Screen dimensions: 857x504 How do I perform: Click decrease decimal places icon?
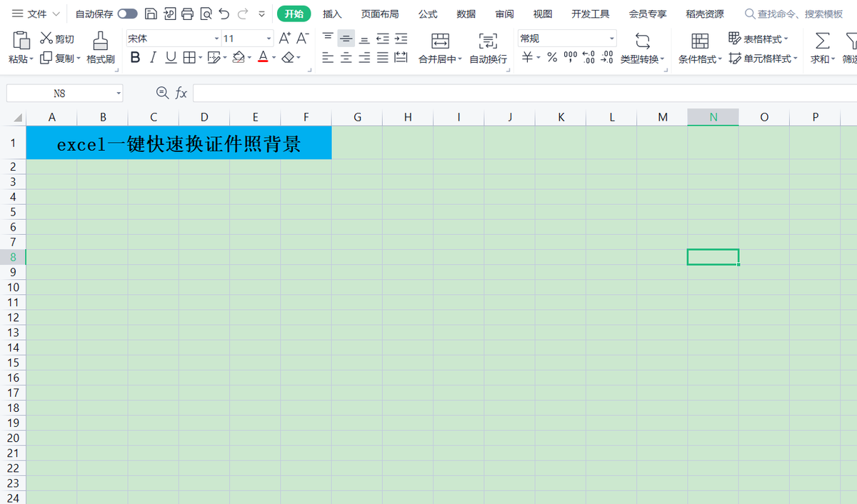607,58
